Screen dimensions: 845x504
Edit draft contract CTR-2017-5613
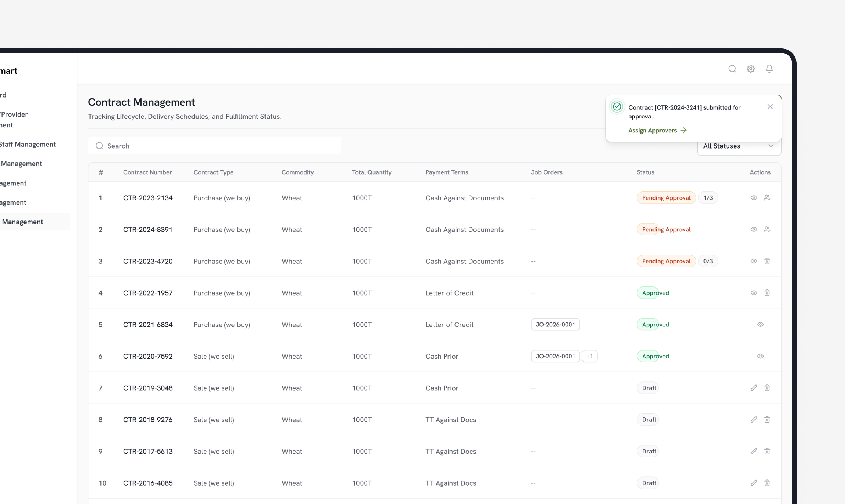pyautogui.click(x=754, y=451)
